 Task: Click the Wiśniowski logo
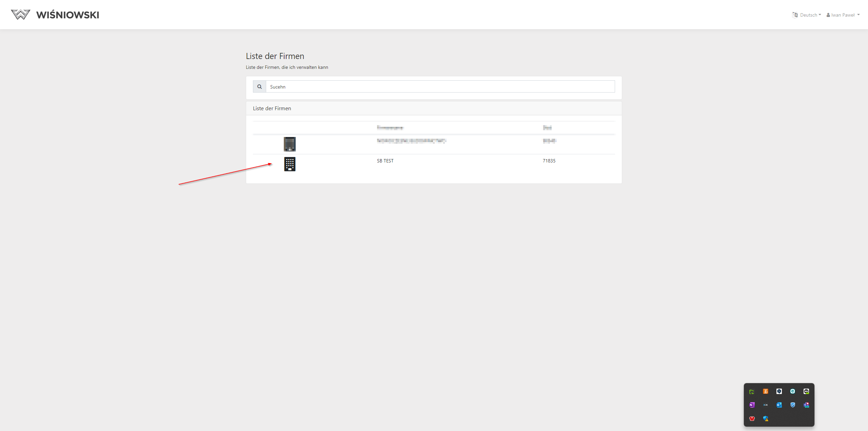coord(55,15)
